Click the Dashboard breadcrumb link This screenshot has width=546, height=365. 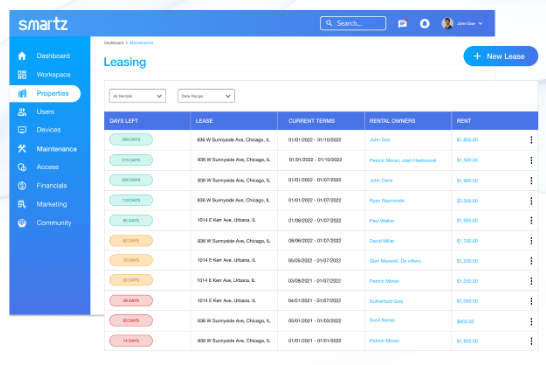coord(114,42)
